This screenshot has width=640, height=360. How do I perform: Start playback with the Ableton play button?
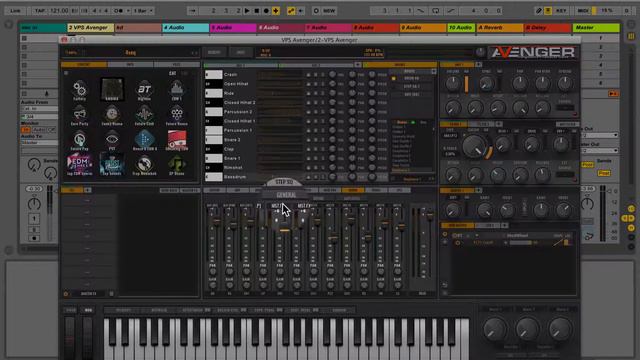pos(247,11)
